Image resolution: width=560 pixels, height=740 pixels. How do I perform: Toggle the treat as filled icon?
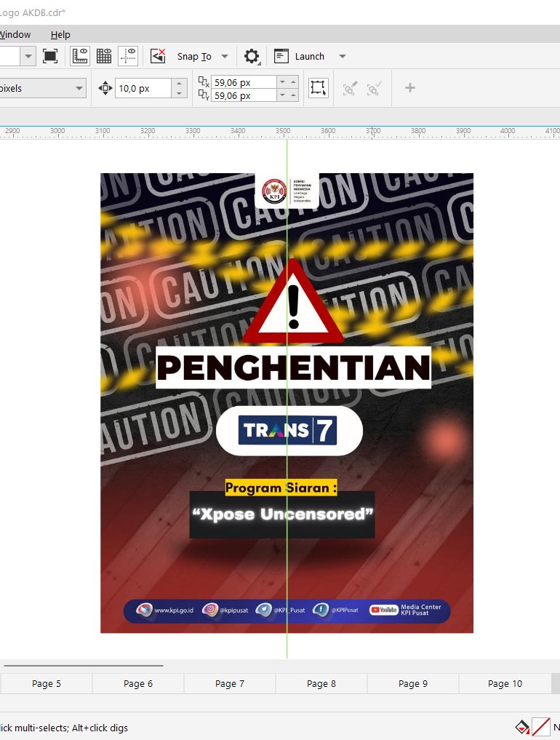(x=318, y=88)
